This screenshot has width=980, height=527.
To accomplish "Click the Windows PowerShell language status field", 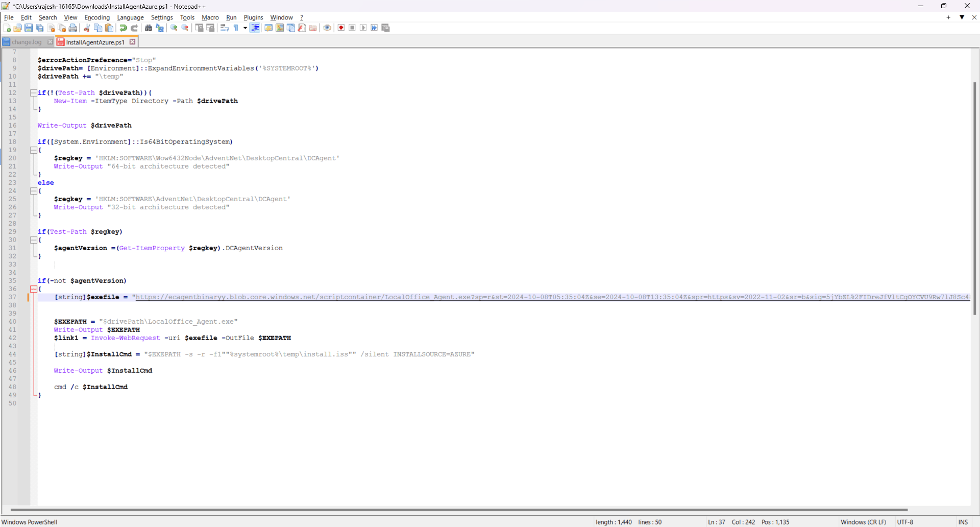I will tap(30, 522).
